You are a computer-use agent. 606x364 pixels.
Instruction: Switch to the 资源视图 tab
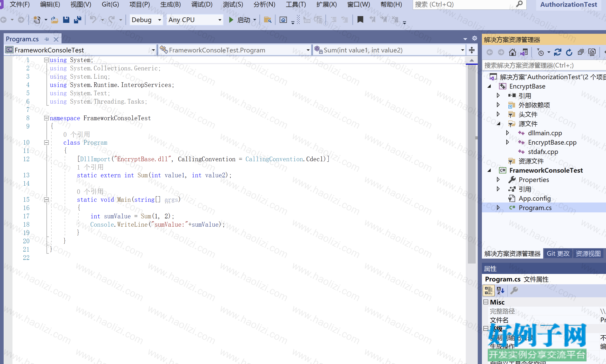pyautogui.click(x=588, y=253)
